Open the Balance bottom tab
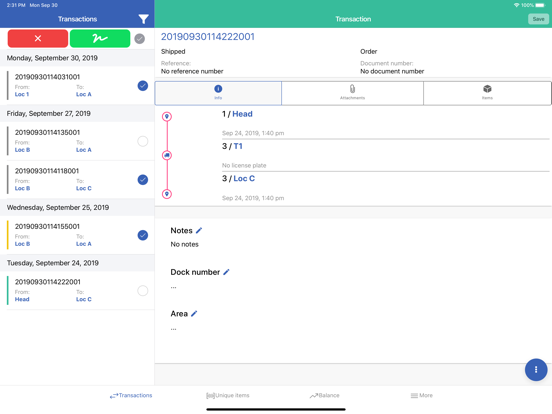Viewport: 552px width, 414px height. (x=324, y=396)
